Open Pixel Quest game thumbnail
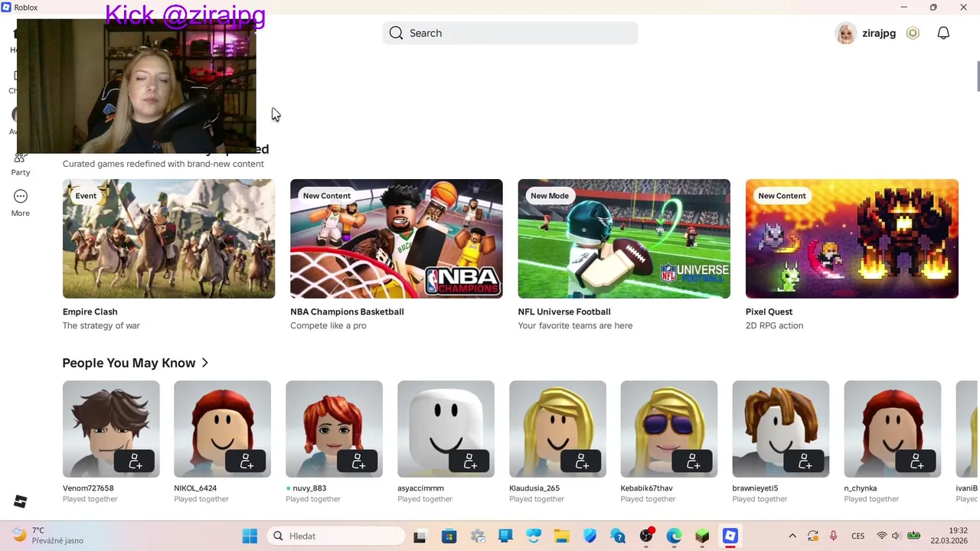Screen dimensions: 980x551 [852, 239]
